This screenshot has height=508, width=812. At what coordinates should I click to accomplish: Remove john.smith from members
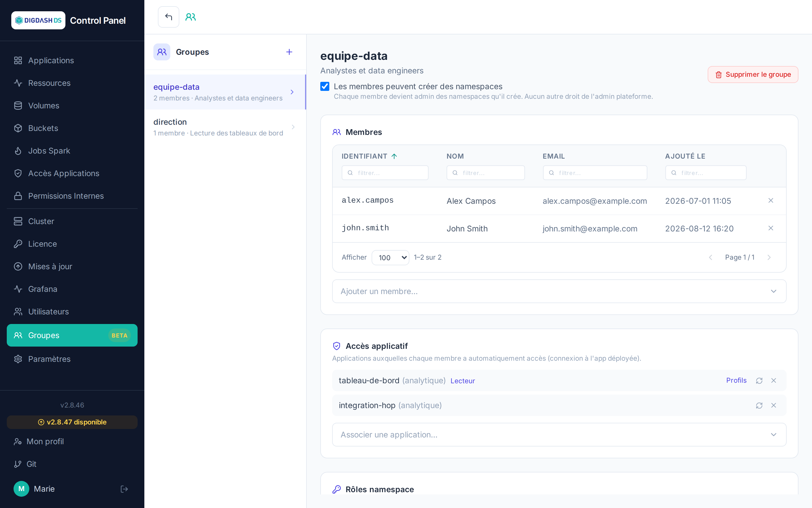(771, 228)
